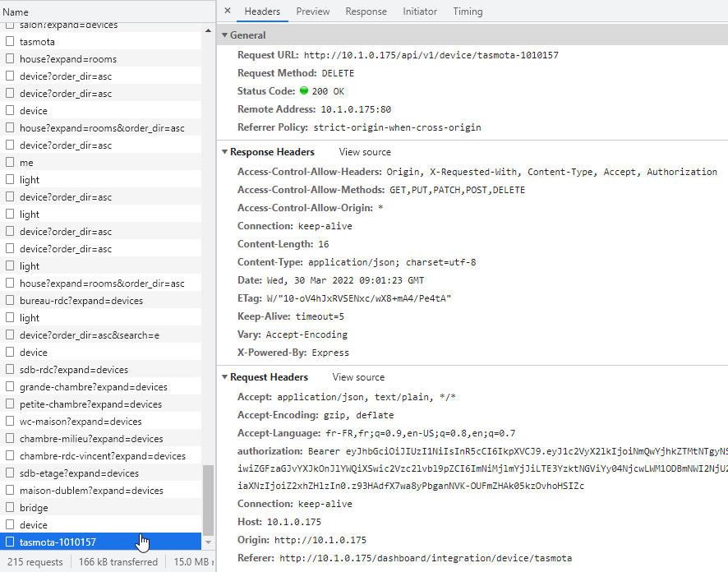View source of Request Headers
Image resolution: width=728 pixels, height=572 pixels.
click(x=358, y=377)
